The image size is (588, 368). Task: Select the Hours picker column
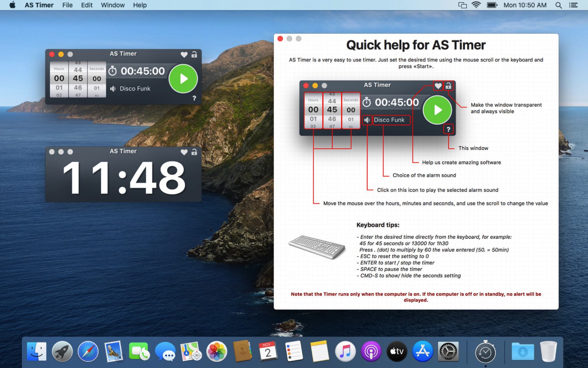point(59,79)
